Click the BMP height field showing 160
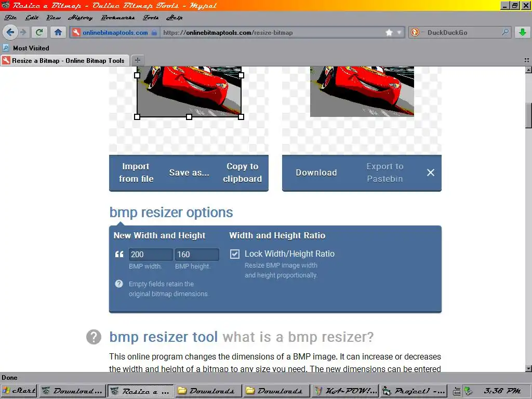 pyautogui.click(x=197, y=255)
